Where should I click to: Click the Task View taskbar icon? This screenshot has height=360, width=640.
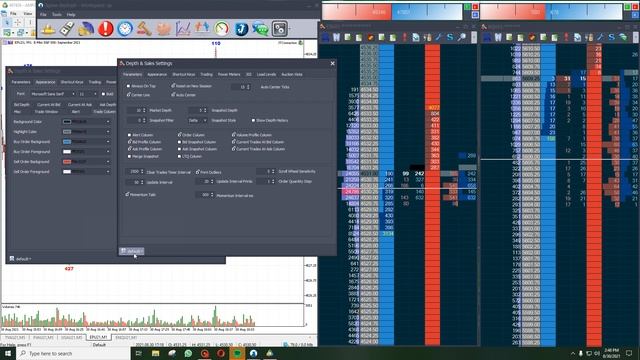(x=139, y=353)
